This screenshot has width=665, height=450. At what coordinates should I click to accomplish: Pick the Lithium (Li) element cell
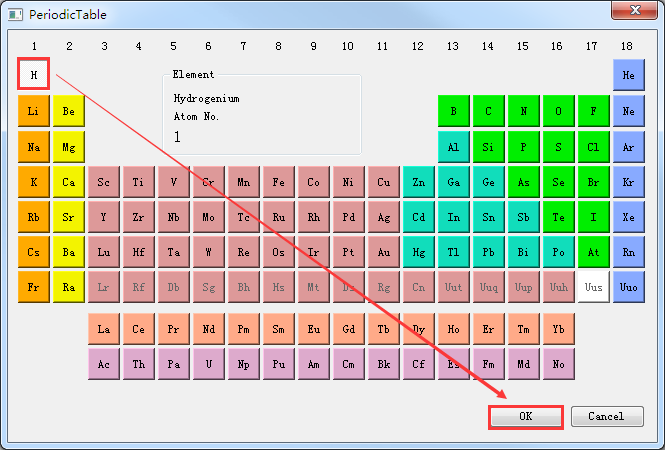point(34,111)
